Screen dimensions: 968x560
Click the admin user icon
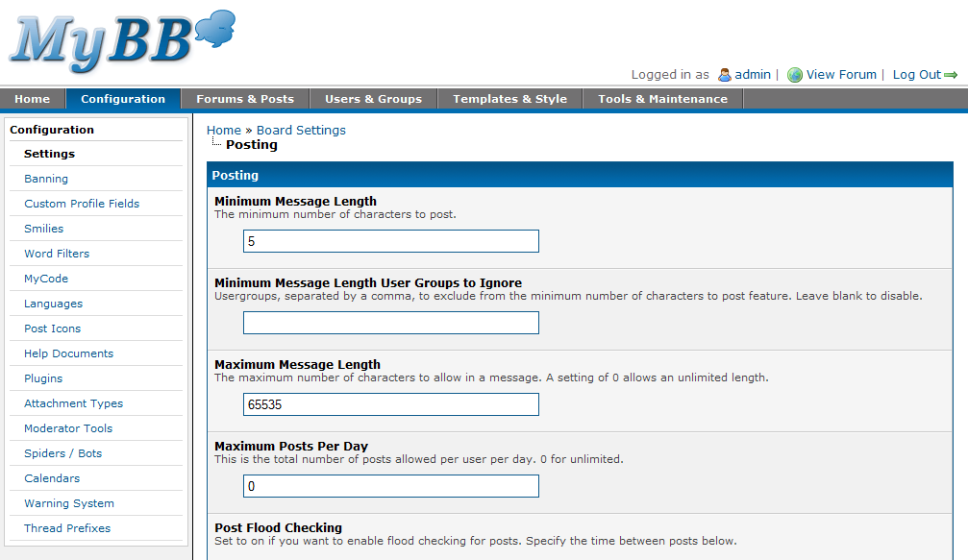[725, 75]
